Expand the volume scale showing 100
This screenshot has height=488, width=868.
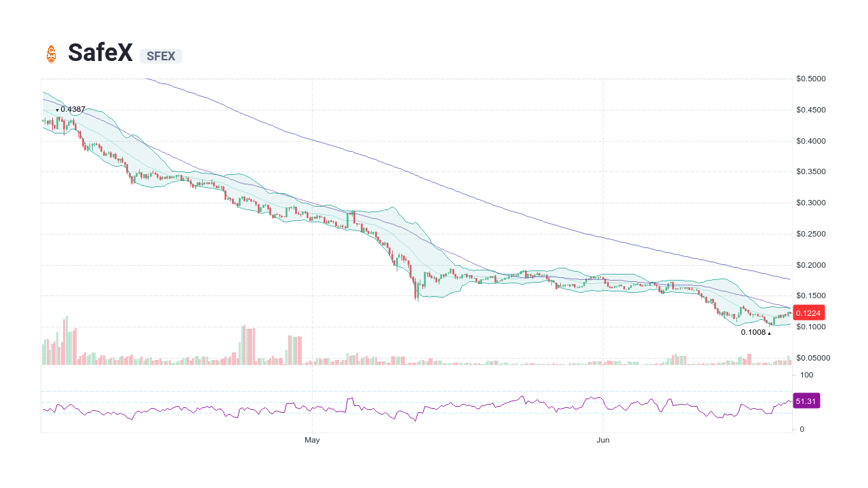click(x=807, y=375)
